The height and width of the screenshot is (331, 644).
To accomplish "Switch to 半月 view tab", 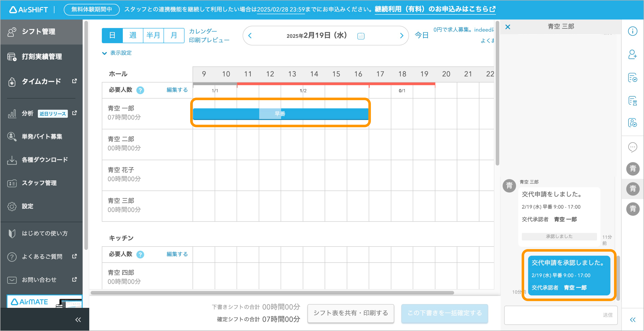I will pyautogui.click(x=153, y=35).
